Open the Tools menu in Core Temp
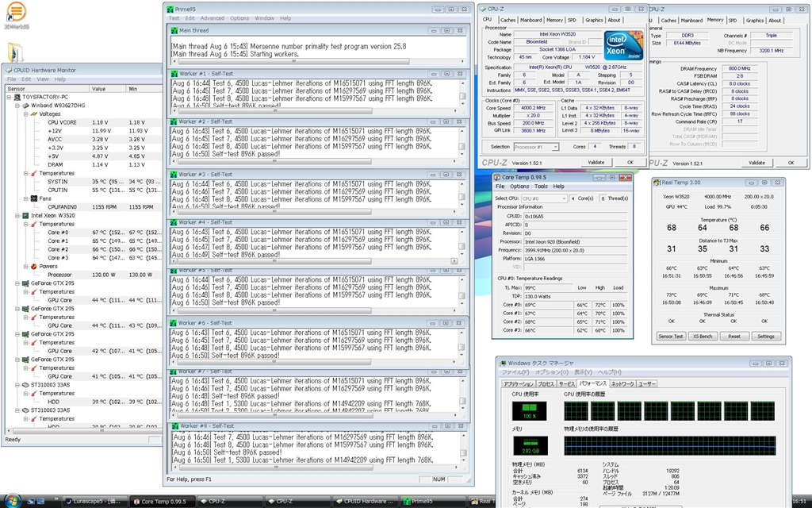Viewport: 812px width, 508px height. [x=541, y=187]
